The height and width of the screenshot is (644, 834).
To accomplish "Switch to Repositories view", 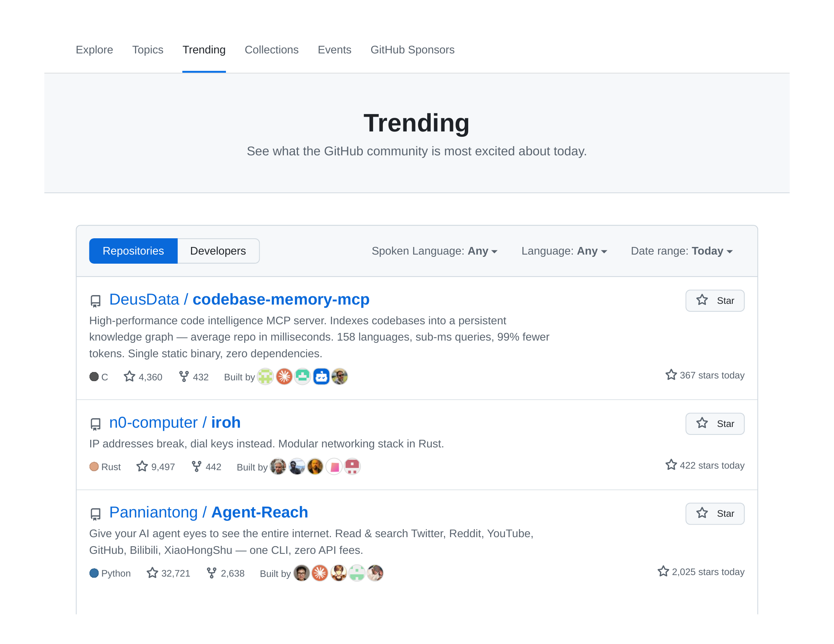I will 133,251.
